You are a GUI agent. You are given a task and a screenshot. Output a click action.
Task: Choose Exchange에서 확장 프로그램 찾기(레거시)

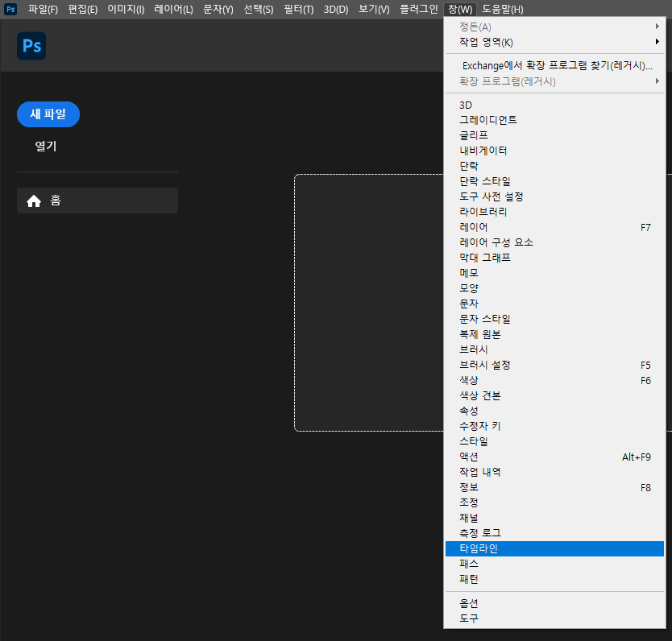[x=554, y=65]
